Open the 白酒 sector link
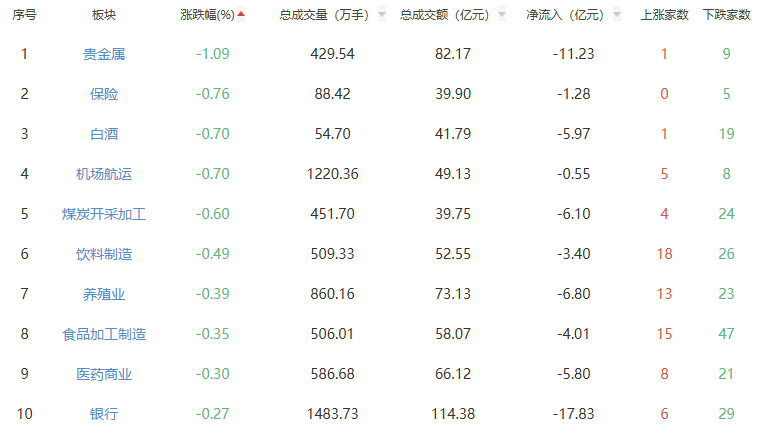 [104, 134]
